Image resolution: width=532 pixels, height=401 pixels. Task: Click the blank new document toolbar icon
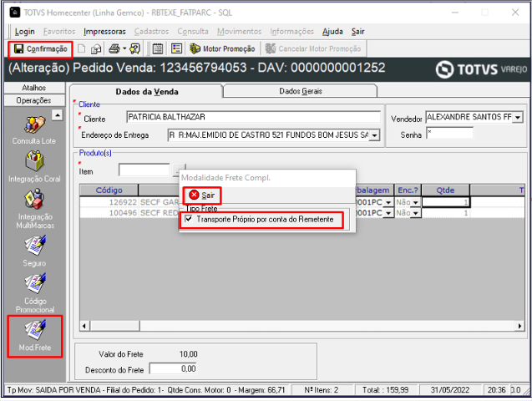click(x=82, y=48)
